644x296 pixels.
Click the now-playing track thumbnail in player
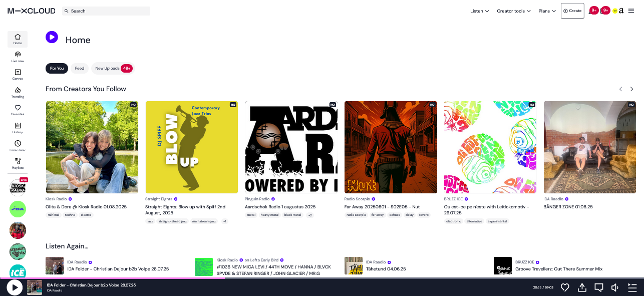(35, 287)
